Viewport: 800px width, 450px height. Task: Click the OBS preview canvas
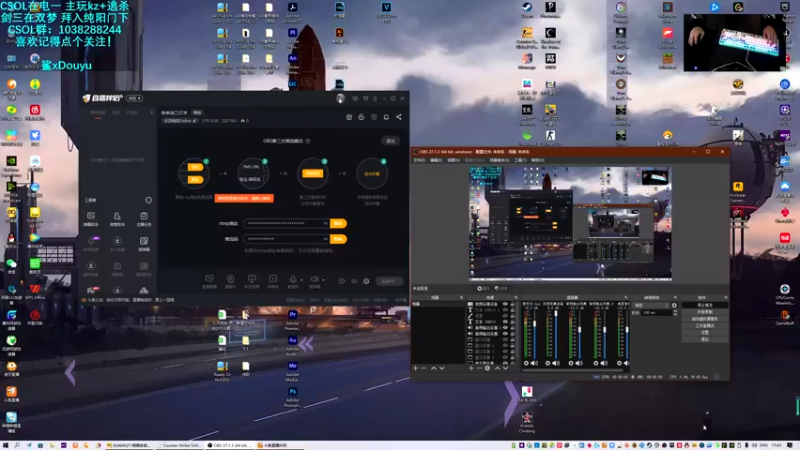[570, 223]
